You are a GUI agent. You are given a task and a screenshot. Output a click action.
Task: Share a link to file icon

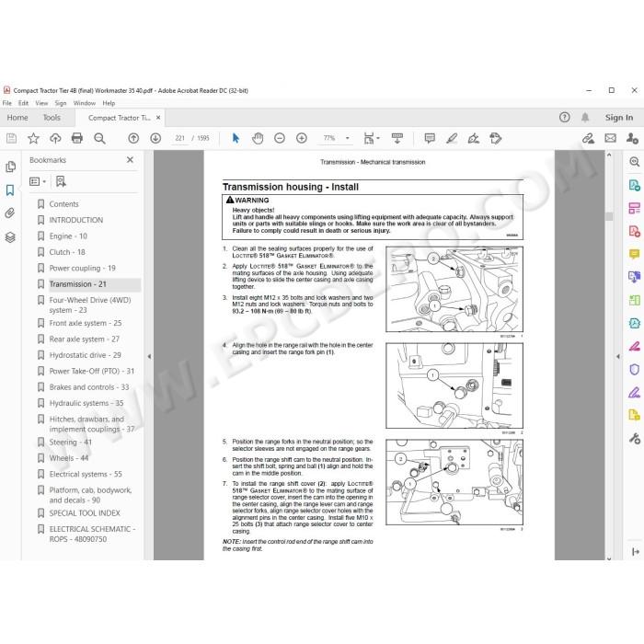(x=588, y=138)
